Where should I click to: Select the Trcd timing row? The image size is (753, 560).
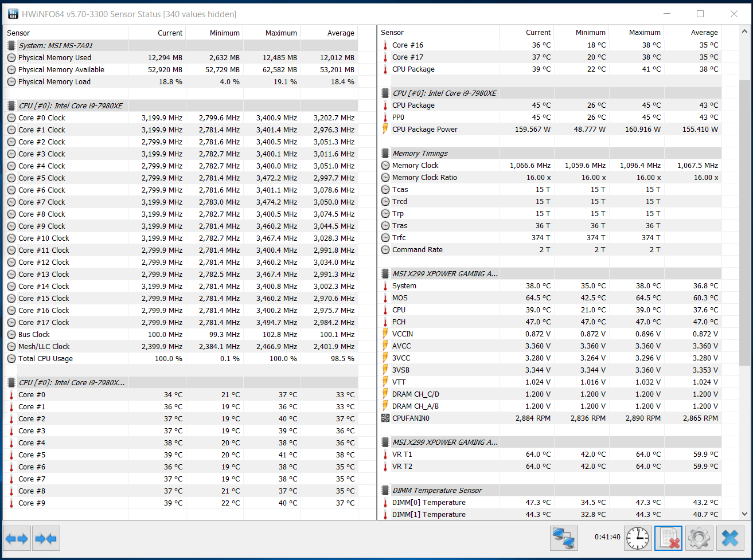[549, 201]
